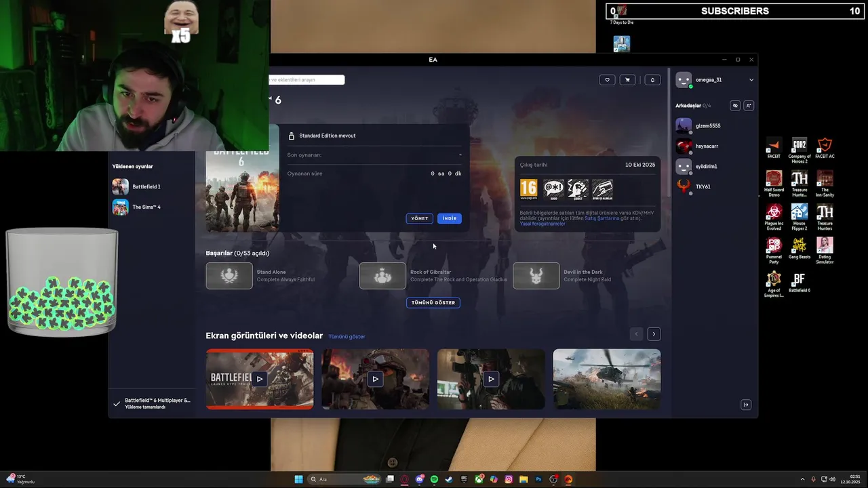Open the notifications bell icon
The image size is (868, 488).
coord(652,80)
